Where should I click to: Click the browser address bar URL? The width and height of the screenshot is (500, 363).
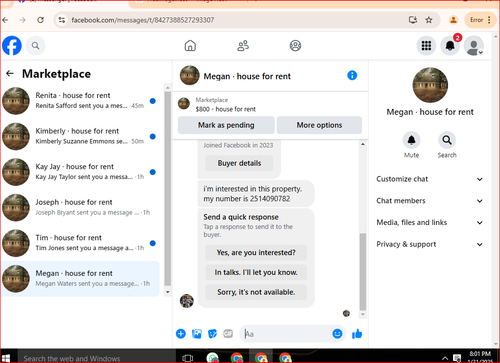tap(143, 20)
